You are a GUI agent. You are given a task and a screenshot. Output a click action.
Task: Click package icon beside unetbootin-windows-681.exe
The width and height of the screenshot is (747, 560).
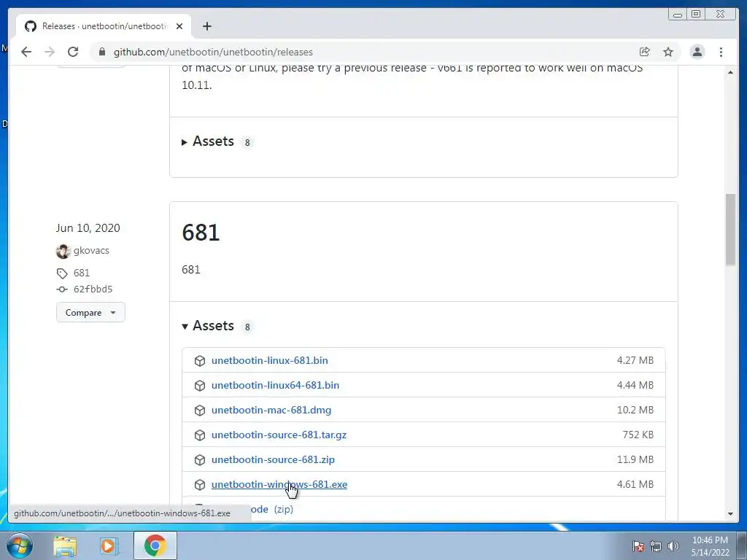click(200, 484)
